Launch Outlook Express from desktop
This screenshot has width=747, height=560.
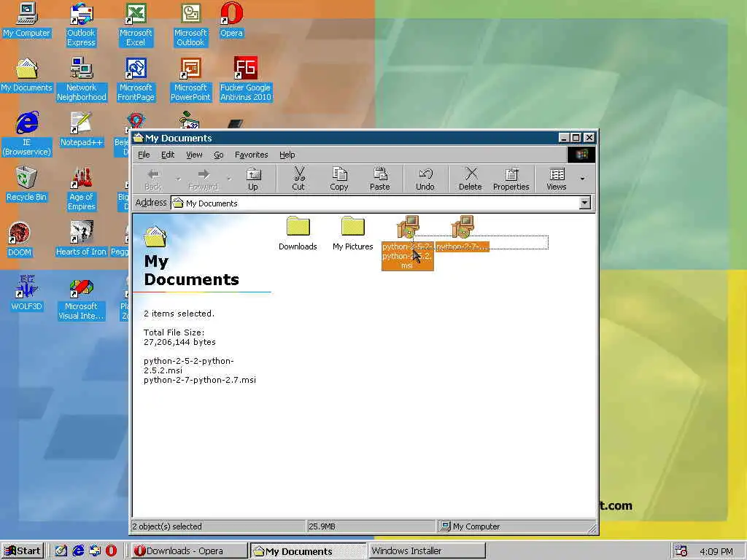click(x=81, y=24)
